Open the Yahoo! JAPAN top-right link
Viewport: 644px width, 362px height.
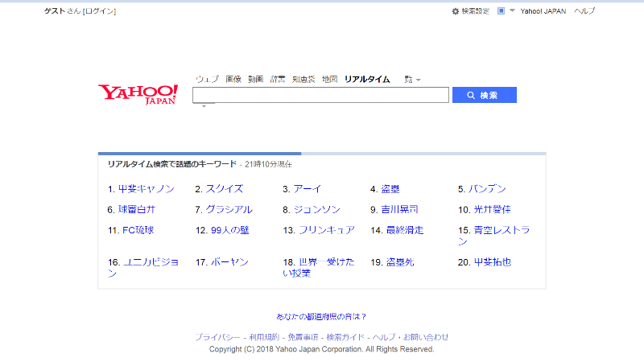pos(543,11)
